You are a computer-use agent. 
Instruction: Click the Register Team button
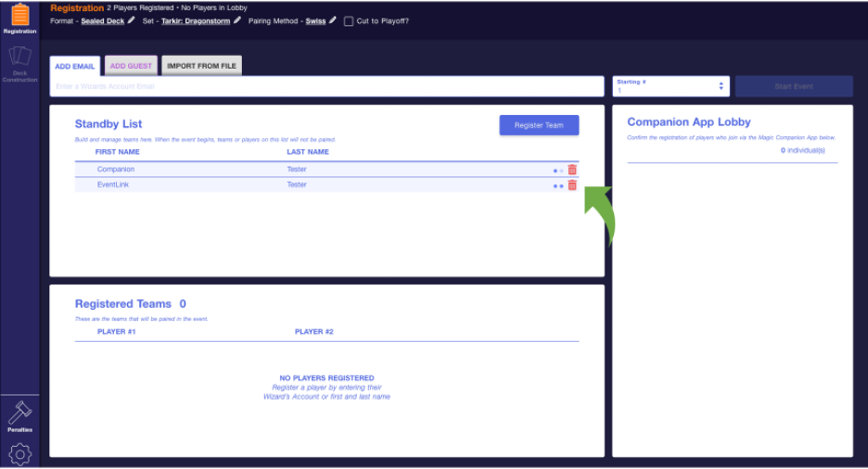click(x=539, y=125)
